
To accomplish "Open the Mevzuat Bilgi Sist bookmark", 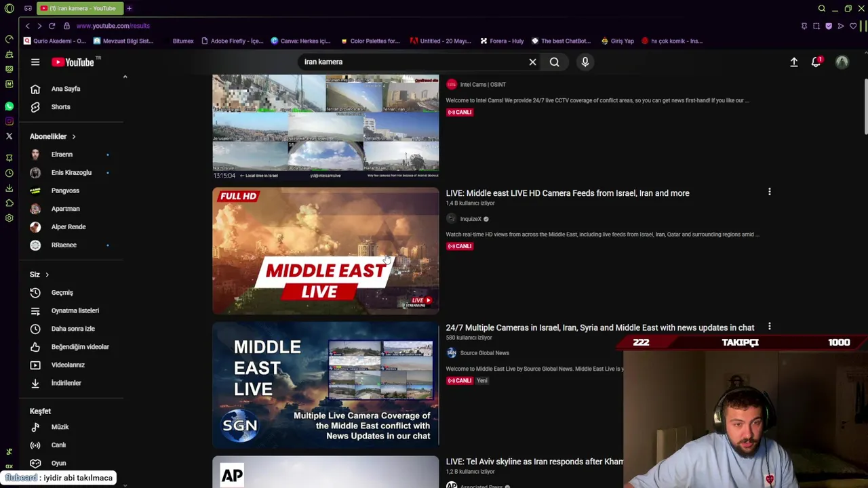I will (x=123, y=41).
